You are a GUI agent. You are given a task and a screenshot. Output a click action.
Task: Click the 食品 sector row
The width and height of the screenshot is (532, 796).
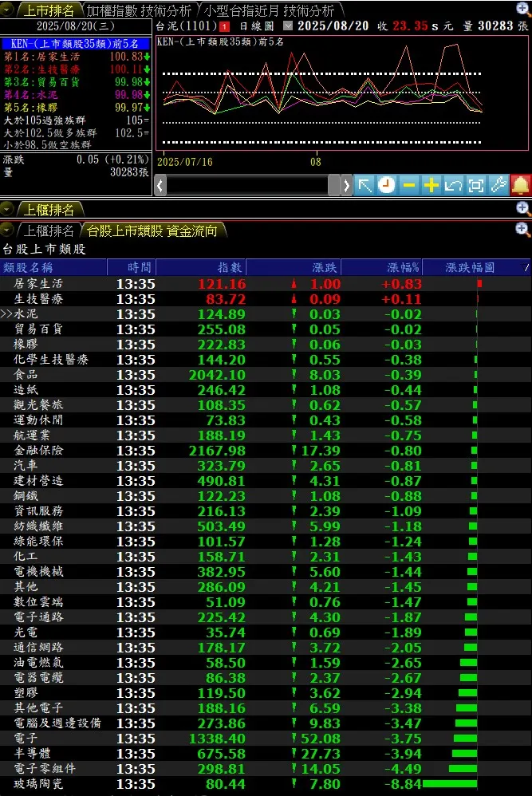click(x=266, y=375)
